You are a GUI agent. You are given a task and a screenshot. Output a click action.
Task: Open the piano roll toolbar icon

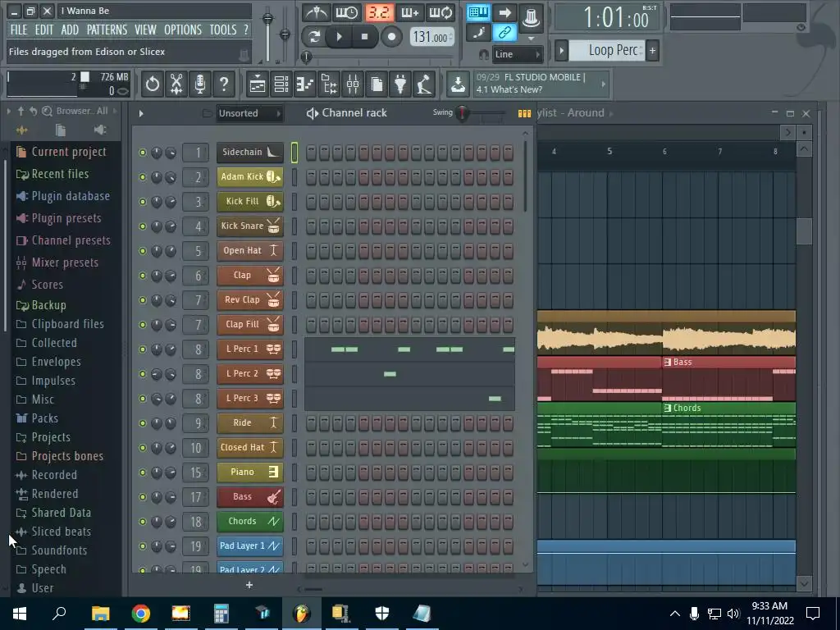pos(305,84)
